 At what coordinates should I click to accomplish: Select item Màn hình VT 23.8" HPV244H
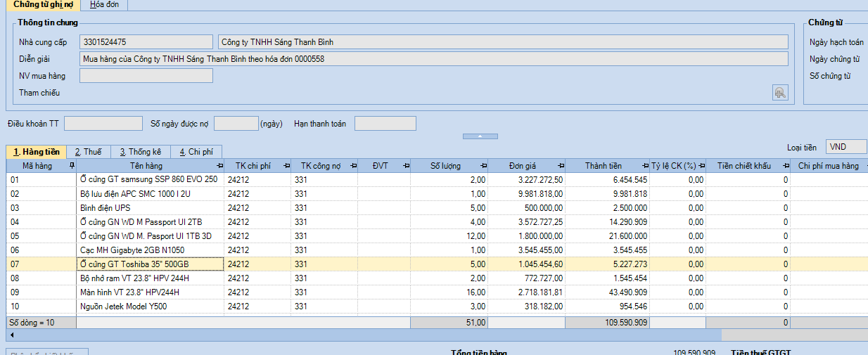coord(151,292)
